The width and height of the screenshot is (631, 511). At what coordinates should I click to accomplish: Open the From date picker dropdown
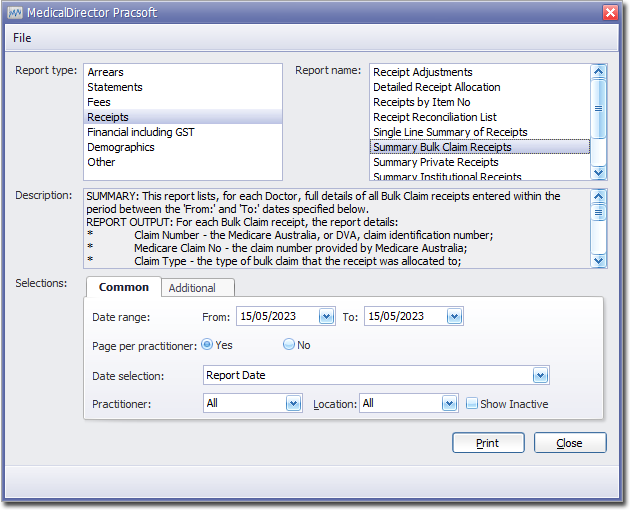(x=326, y=316)
